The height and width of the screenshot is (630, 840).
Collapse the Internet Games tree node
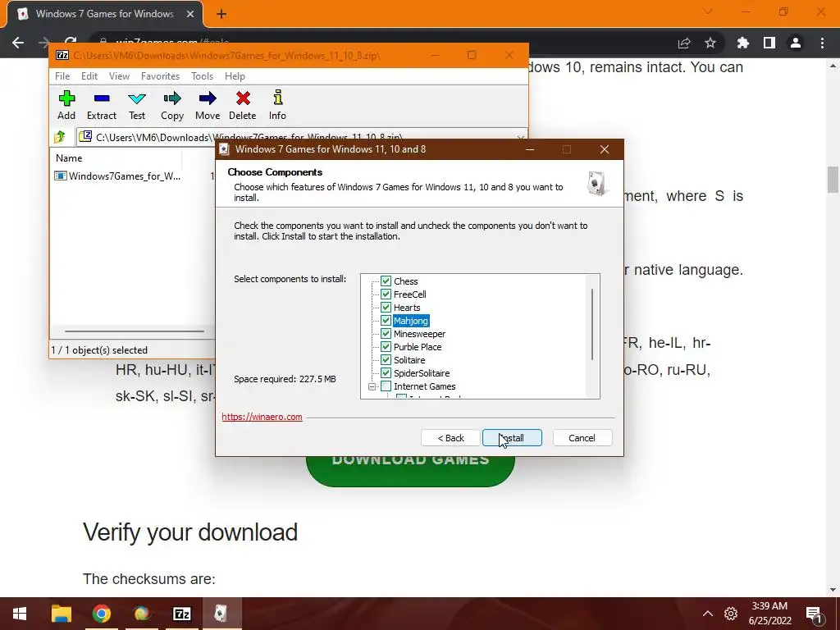click(372, 386)
